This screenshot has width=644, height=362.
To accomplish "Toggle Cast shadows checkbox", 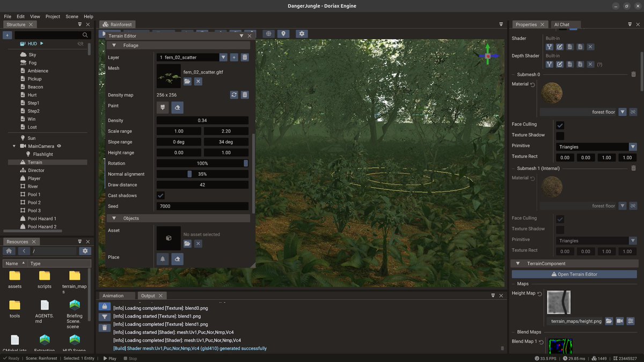I will point(160,195).
